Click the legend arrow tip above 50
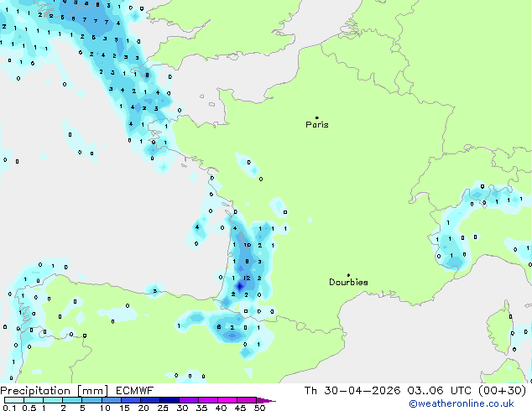The width and height of the screenshot is (532, 411). [266, 400]
